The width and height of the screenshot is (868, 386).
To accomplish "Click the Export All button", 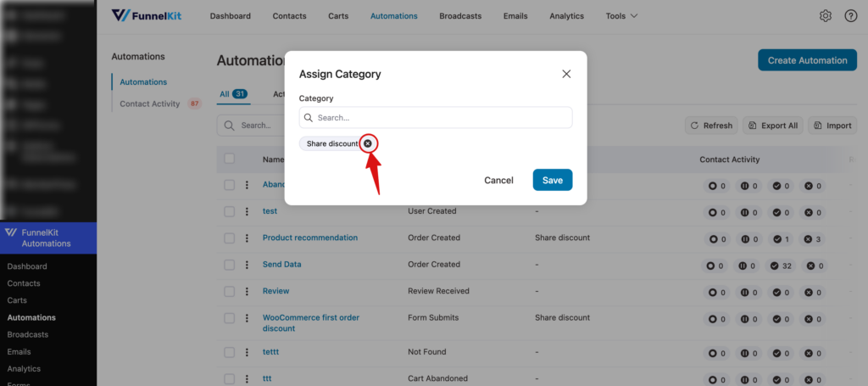I will [x=773, y=126].
